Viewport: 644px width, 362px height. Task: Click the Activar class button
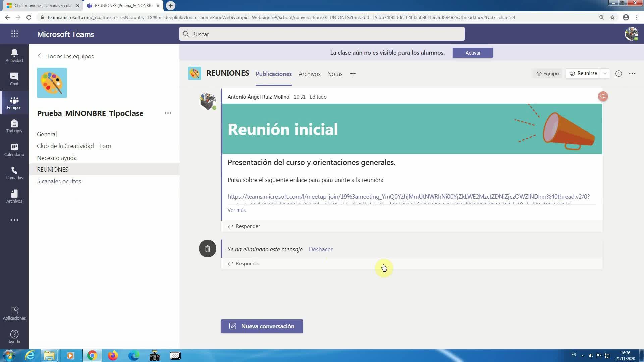coord(473,53)
